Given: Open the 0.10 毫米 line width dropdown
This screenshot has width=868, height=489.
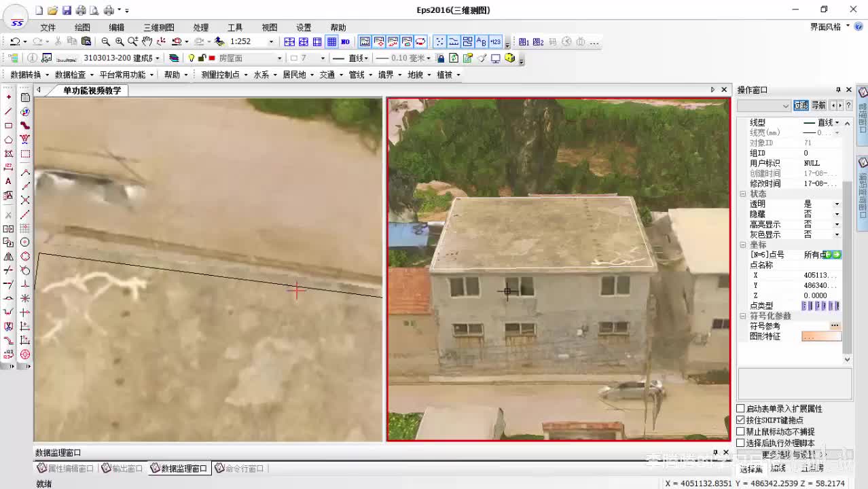Looking at the screenshot, I should tap(429, 58).
